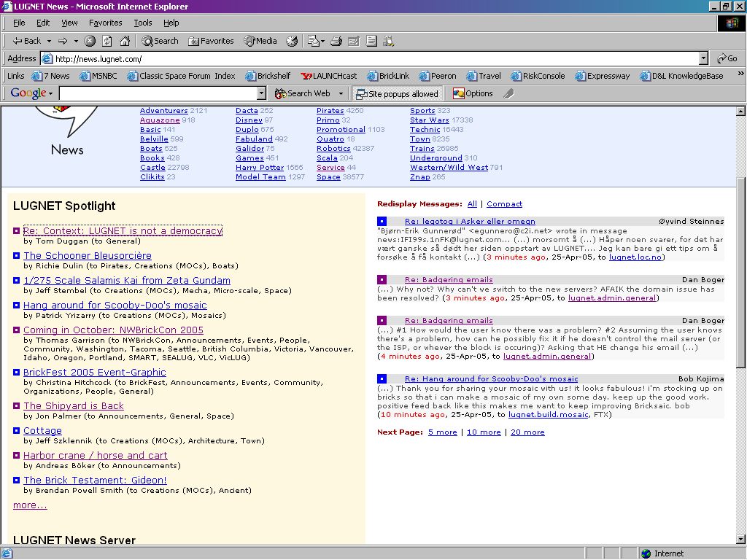Open the address bar history dropdown
Screen dimensions: 747x560
click(702, 58)
